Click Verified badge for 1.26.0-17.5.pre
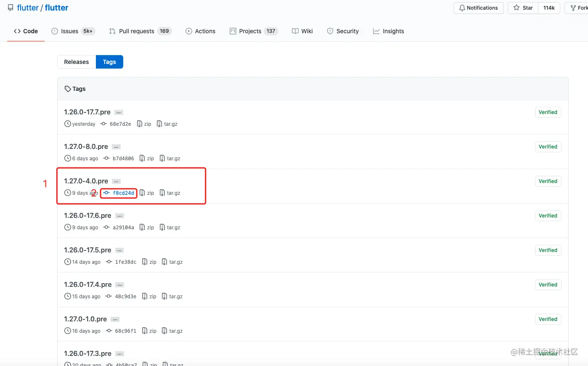The image size is (588, 366). [548, 250]
